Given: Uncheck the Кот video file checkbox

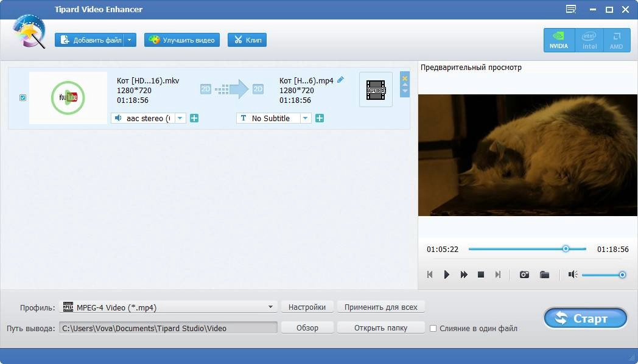Looking at the screenshot, I should pos(23,97).
